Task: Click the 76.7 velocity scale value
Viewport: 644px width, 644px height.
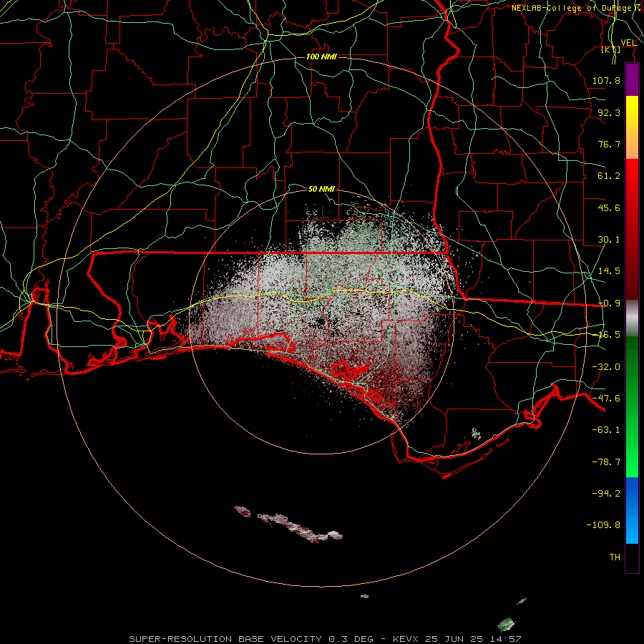Action: click(609, 144)
